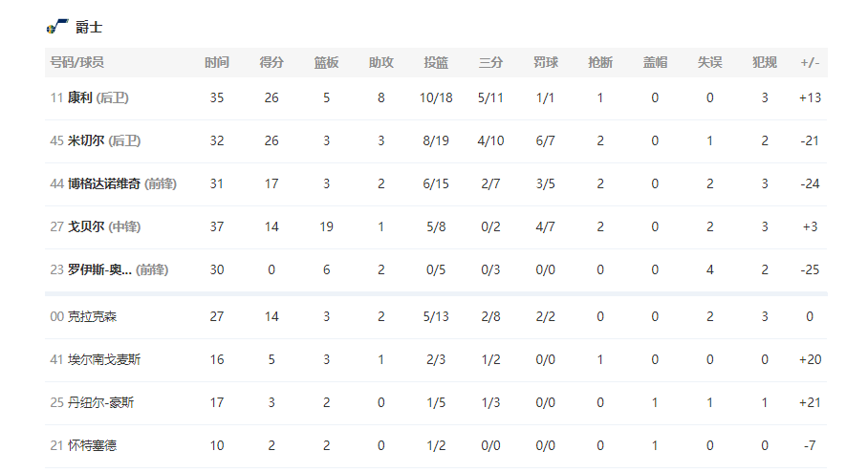Click the Jazz team logo icon

pos(57,27)
